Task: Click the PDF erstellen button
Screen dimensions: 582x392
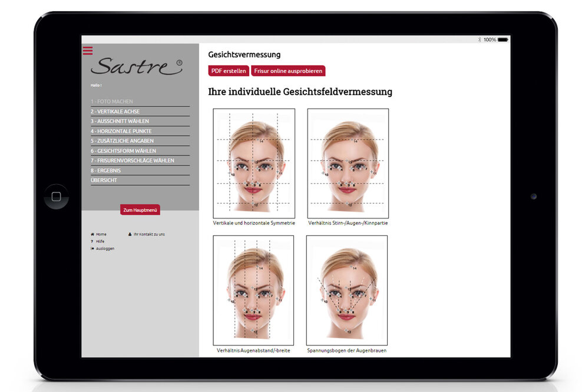Action: 229,71
